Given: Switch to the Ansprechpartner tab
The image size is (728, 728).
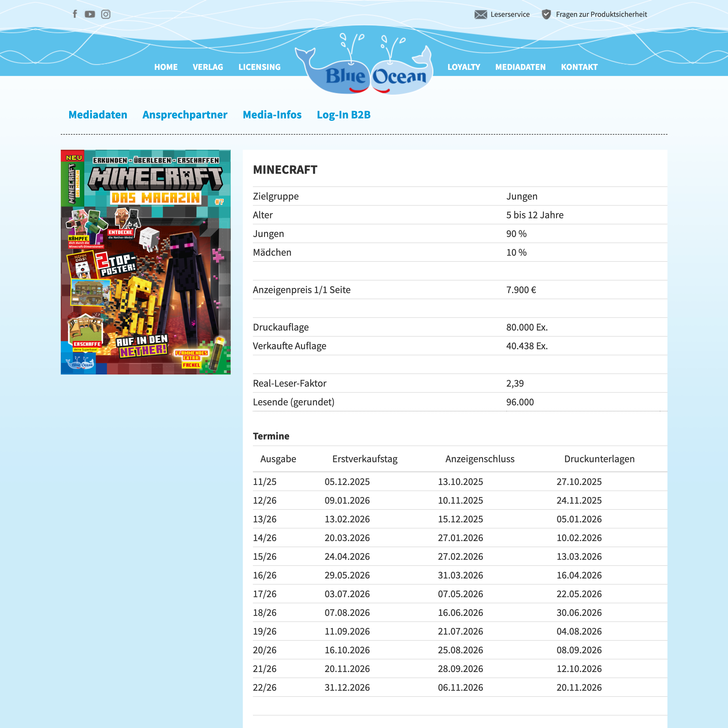Looking at the screenshot, I should tap(185, 114).
